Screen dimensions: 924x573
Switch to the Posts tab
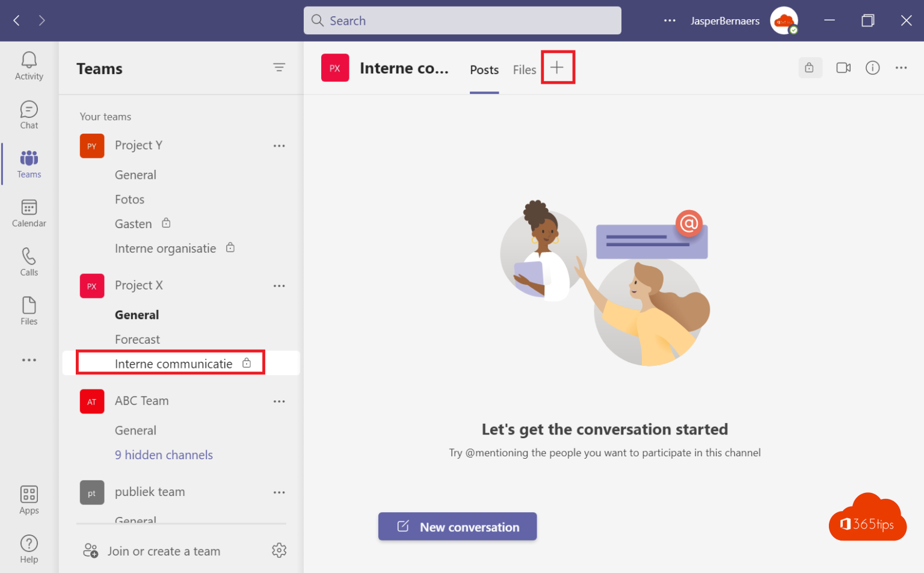[484, 69]
